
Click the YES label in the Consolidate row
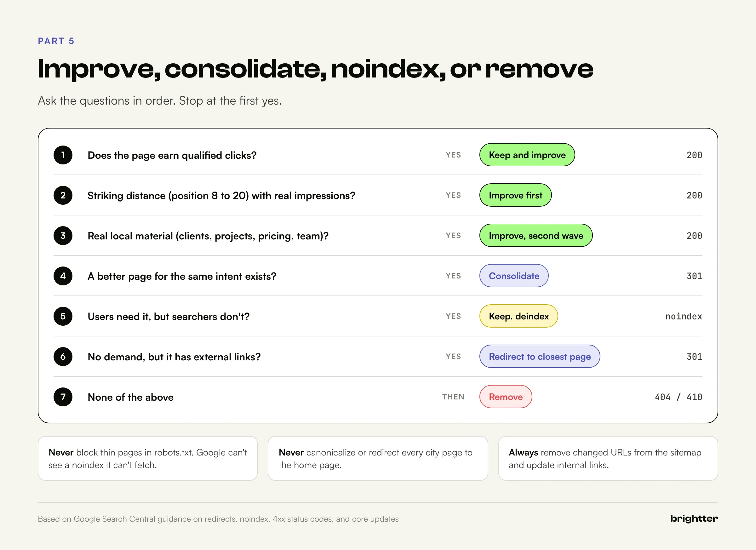pyautogui.click(x=453, y=276)
